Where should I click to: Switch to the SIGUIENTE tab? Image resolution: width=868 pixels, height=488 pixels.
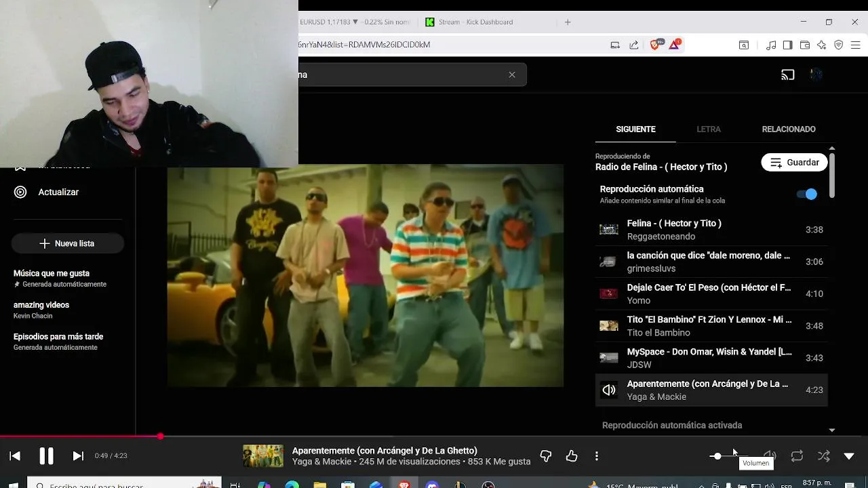click(635, 129)
